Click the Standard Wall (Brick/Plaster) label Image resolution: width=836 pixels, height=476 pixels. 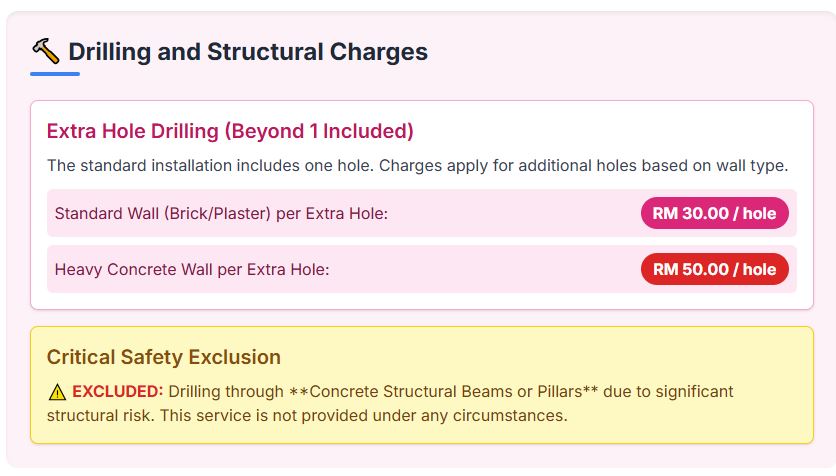click(221, 213)
